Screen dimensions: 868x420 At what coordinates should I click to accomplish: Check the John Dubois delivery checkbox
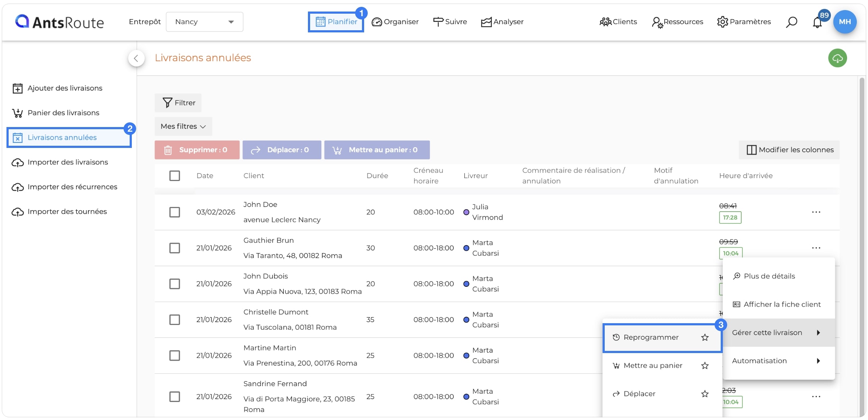click(x=175, y=284)
